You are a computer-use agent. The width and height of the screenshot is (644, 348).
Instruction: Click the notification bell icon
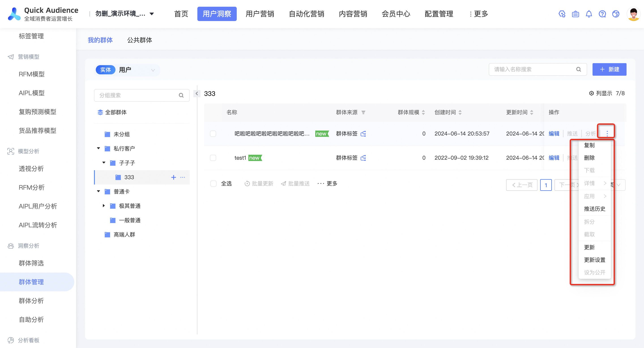click(x=589, y=14)
